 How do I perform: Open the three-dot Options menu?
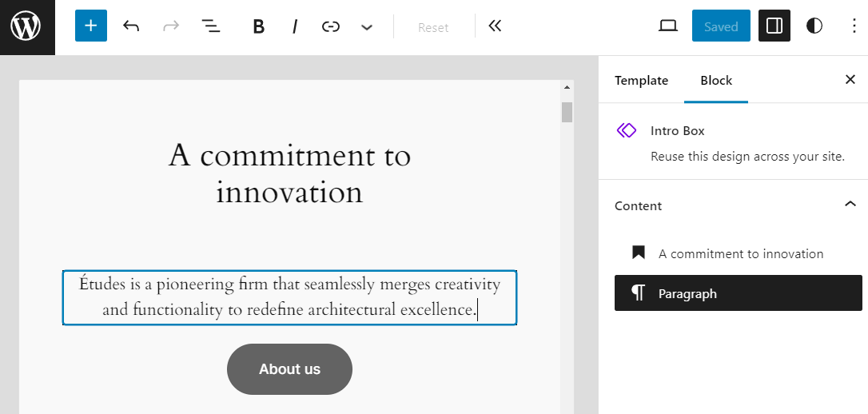[854, 26]
